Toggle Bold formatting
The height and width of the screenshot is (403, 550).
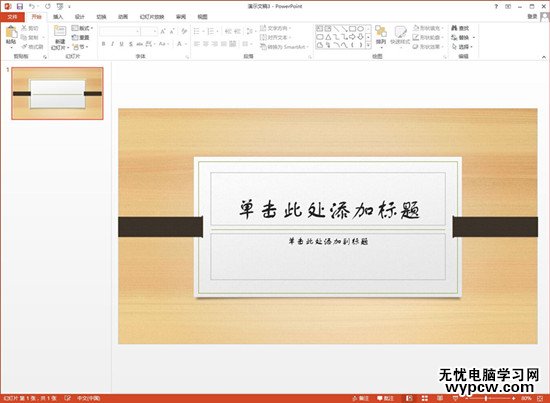pyautogui.click(x=103, y=44)
